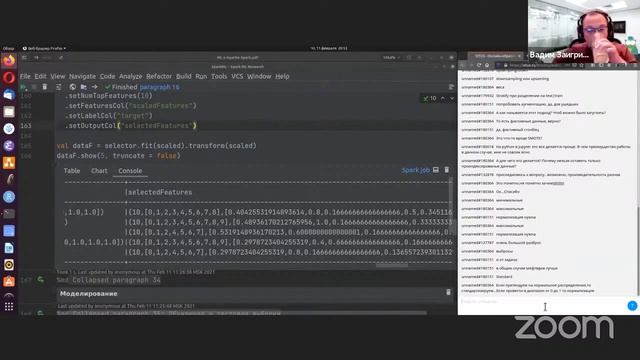Open Ubuntu Software orange bag icon

9,281
